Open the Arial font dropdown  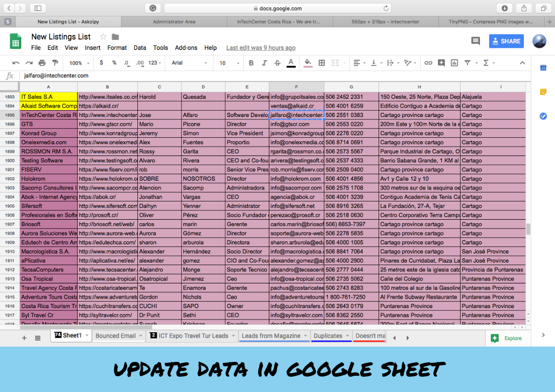point(190,63)
